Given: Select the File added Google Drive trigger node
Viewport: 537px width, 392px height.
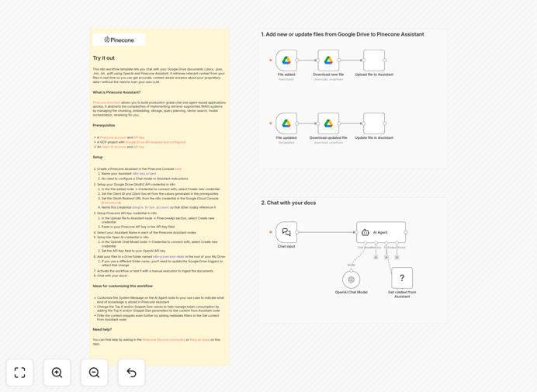Looking at the screenshot, I should tap(286, 61).
